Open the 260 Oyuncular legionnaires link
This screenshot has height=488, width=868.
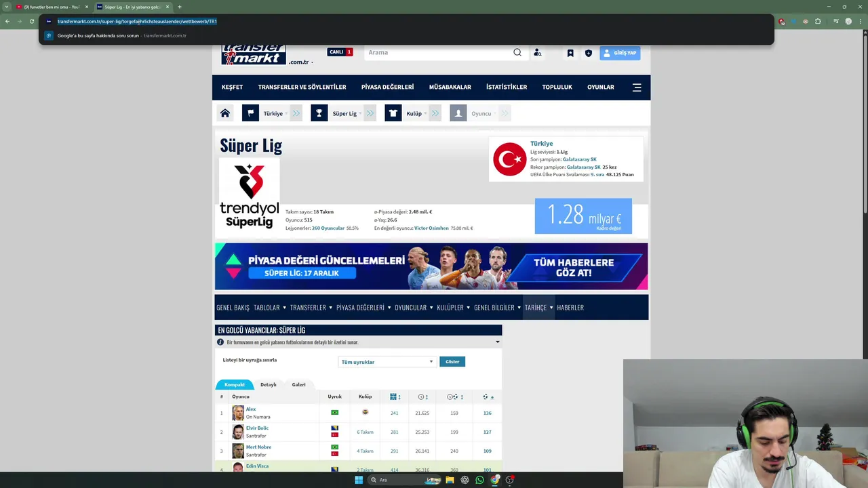(328, 228)
